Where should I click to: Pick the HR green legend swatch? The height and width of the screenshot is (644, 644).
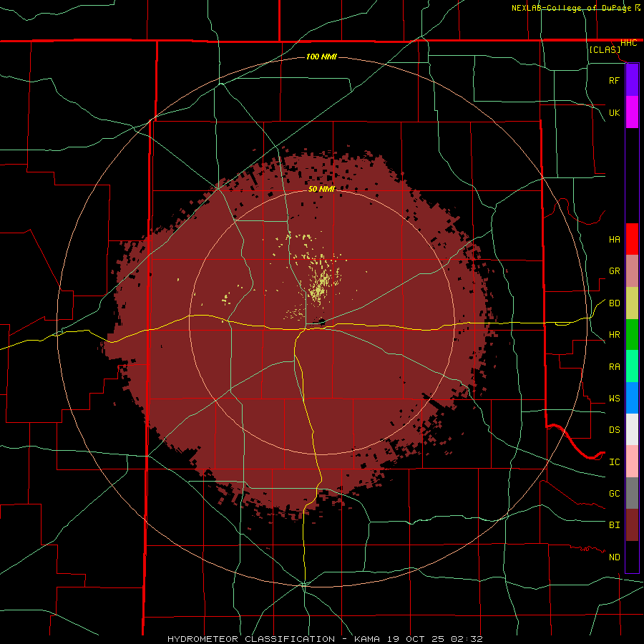pyautogui.click(x=632, y=335)
